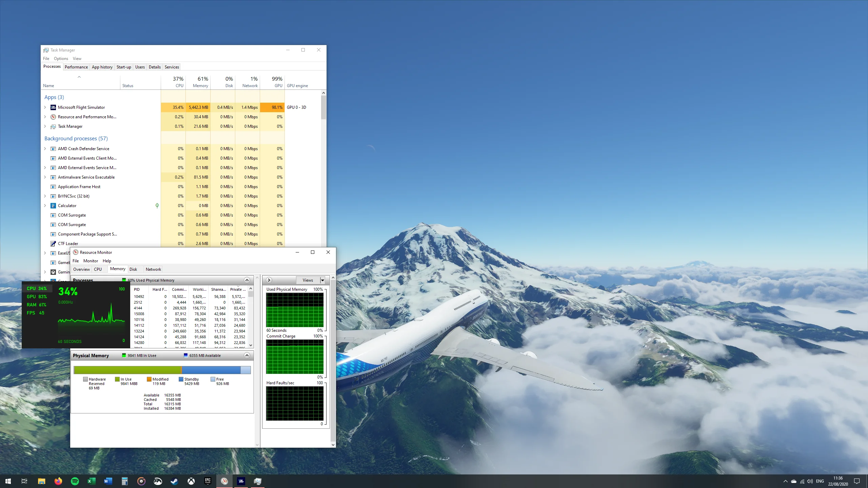Open the Windows Start menu
The height and width of the screenshot is (488, 868).
8,481
